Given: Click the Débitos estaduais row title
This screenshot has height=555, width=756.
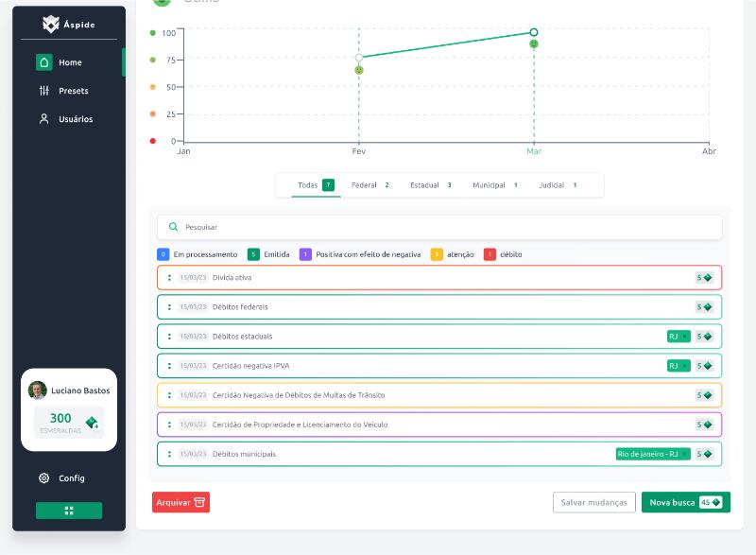Looking at the screenshot, I should (x=243, y=337).
